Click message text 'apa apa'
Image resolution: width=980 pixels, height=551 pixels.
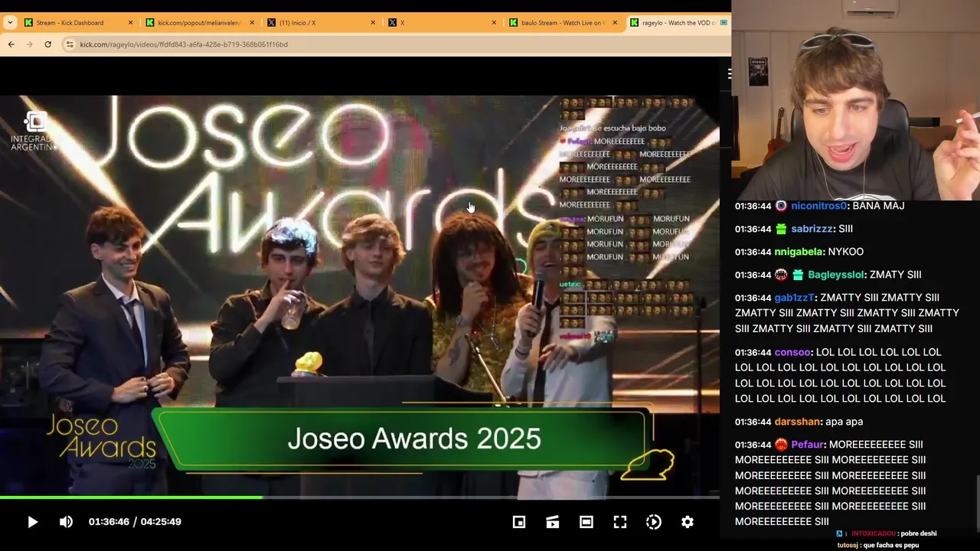844,422
